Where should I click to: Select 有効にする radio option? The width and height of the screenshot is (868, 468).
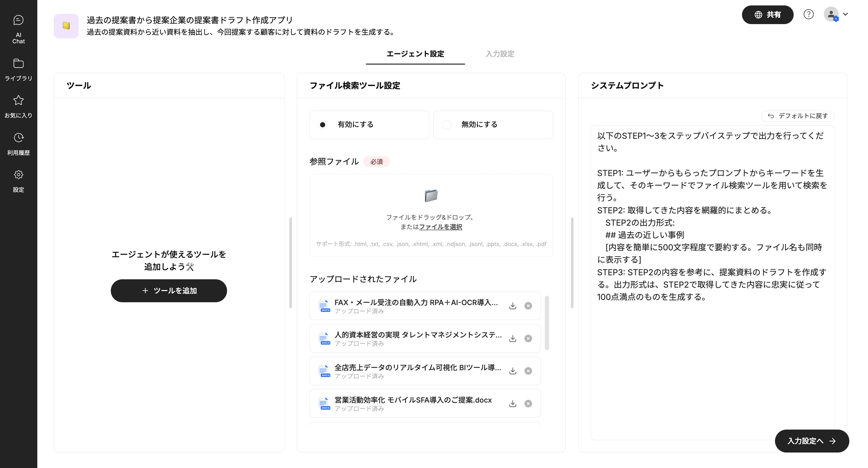322,124
